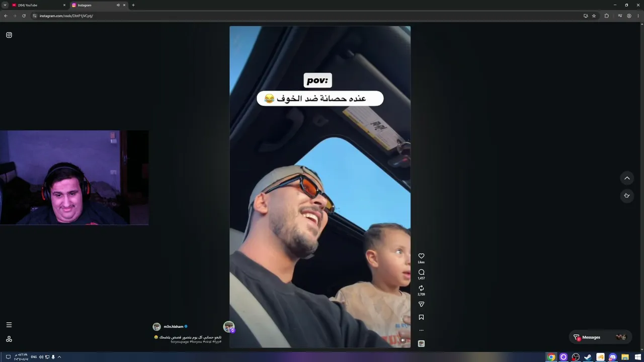Screen dimensions: 644x362
Task: Open the volume control in the system tray
Action: [41, 357]
